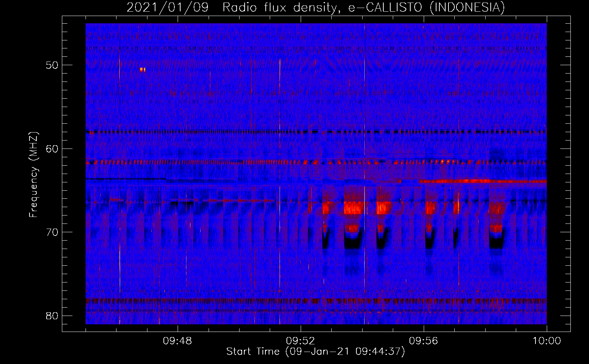The height and width of the screenshot is (364, 589).
Task: Click the 'Start Time (09-Jan-21 09:44:37)' label
Action: (316, 352)
